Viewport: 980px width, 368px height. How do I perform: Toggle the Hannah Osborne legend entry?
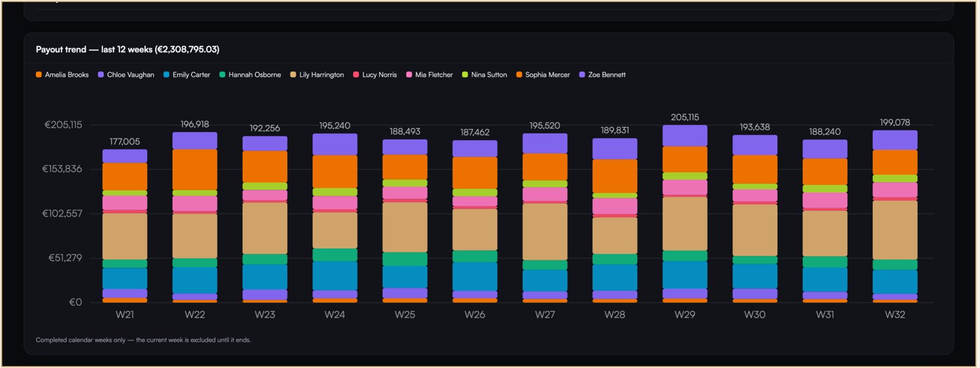point(250,75)
